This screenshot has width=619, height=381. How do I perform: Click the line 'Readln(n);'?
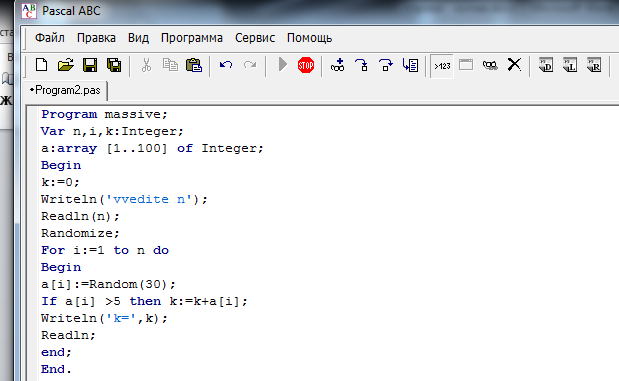(x=80, y=216)
